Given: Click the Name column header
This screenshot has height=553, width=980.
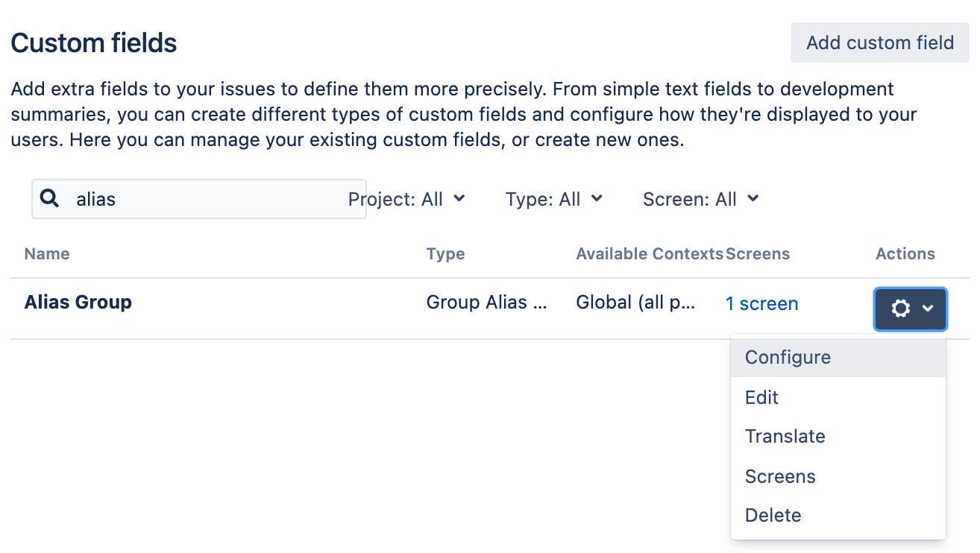Looking at the screenshot, I should point(46,253).
